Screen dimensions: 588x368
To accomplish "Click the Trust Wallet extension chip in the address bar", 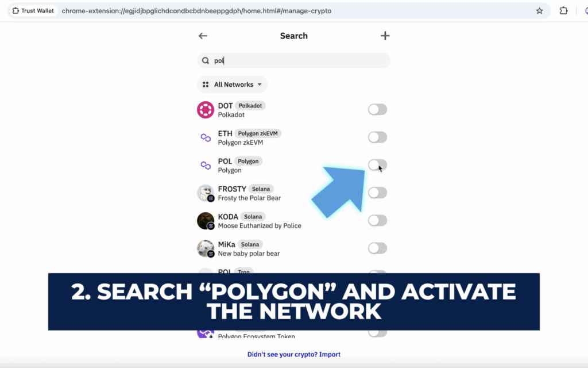I will click(x=33, y=11).
